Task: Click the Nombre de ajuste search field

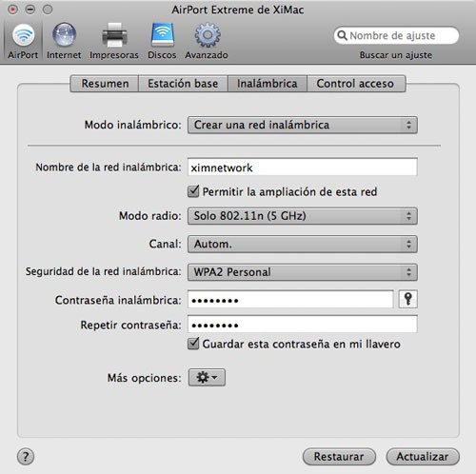Action: click(x=396, y=35)
